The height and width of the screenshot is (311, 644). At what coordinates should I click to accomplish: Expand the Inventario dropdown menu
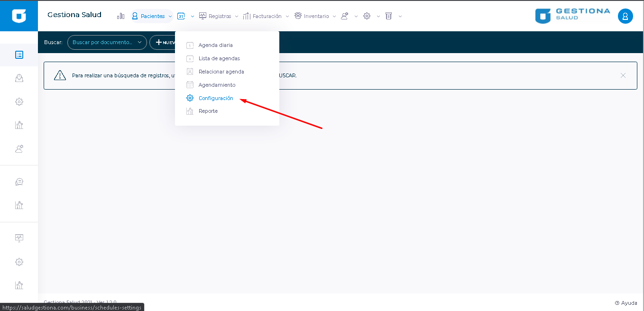tap(315, 16)
